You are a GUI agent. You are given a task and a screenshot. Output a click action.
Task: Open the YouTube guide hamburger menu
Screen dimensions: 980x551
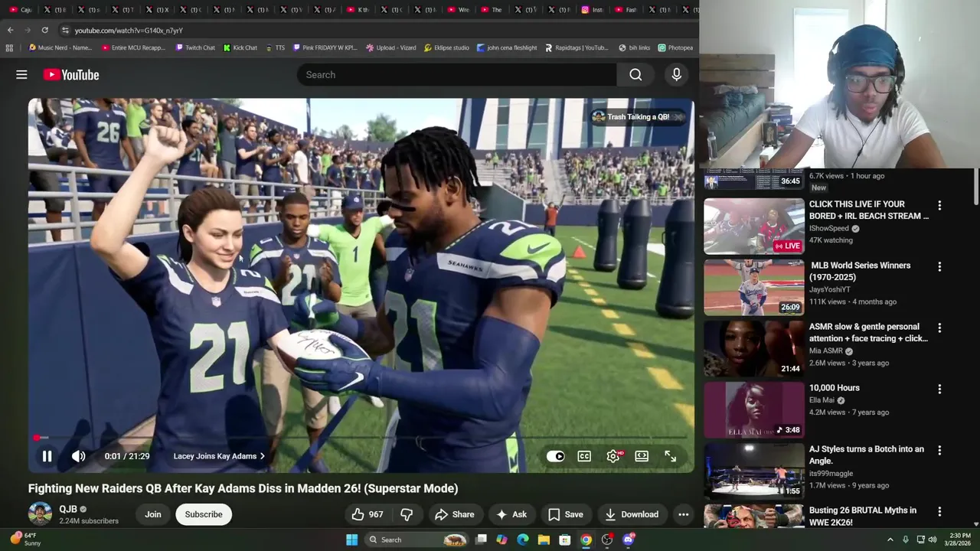pyautogui.click(x=21, y=74)
